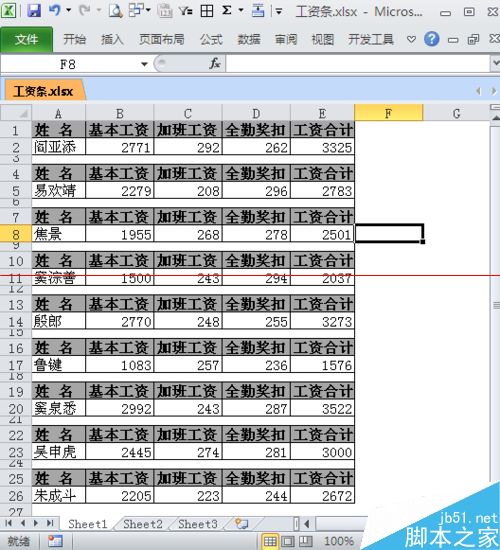
Task: Open the Redo history dropdown arrow
Action: pyautogui.click(x=99, y=11)
